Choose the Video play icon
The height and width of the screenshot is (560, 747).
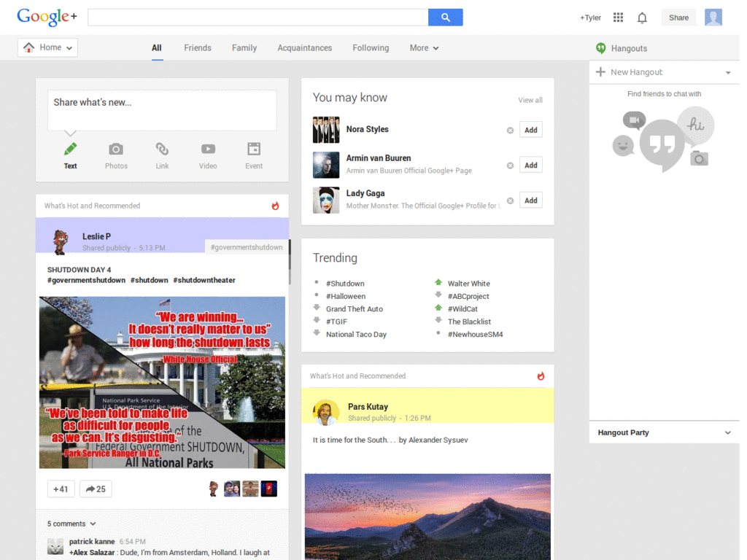click(x=208, y=149)
